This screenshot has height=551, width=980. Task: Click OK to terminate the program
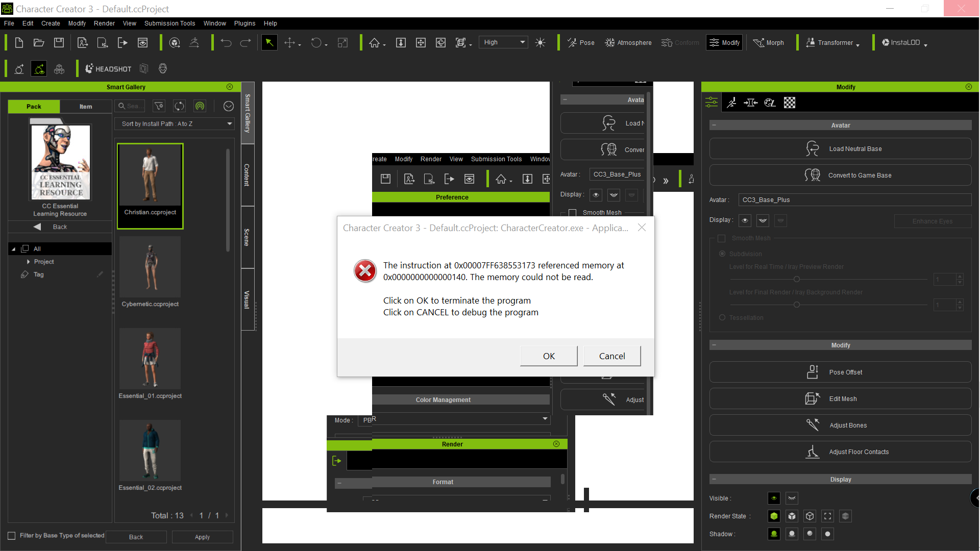[x=549, y=356]
